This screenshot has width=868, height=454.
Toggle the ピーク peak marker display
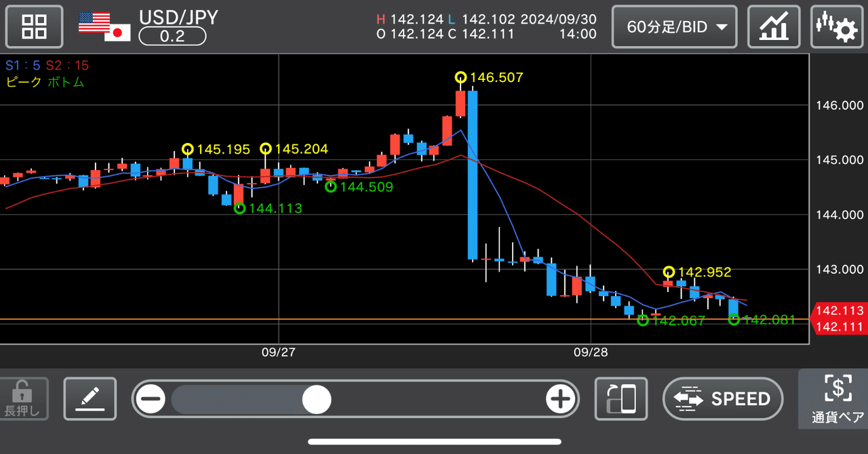[x=18, y=82]
